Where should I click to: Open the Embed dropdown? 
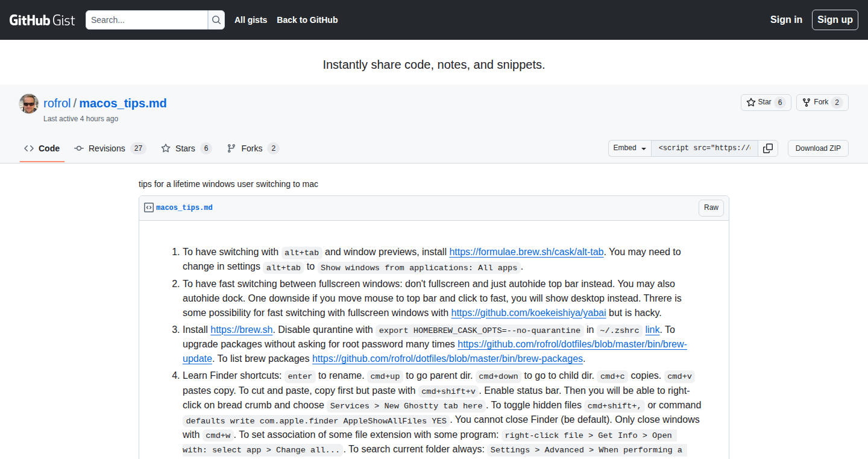point(630,148)
